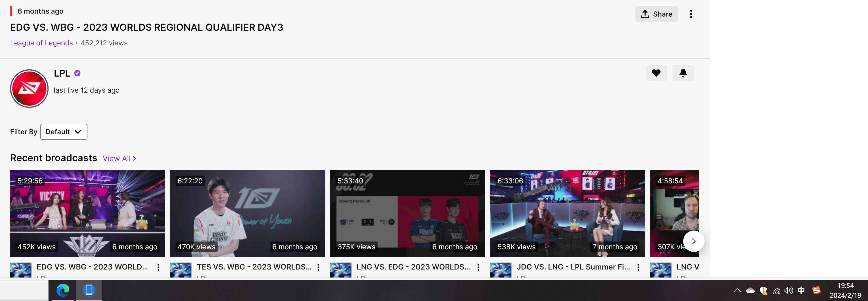Toggle the follow heart button

[656, 73]
